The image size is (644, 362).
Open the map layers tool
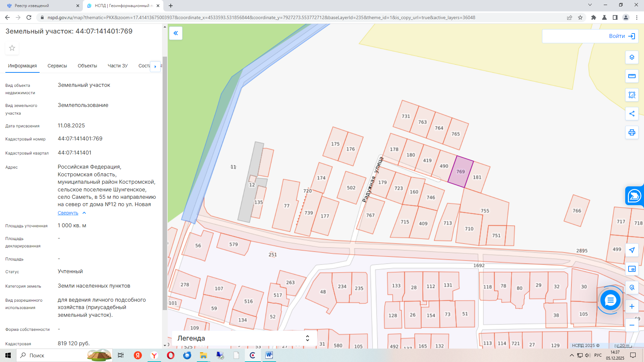(632, 57)
